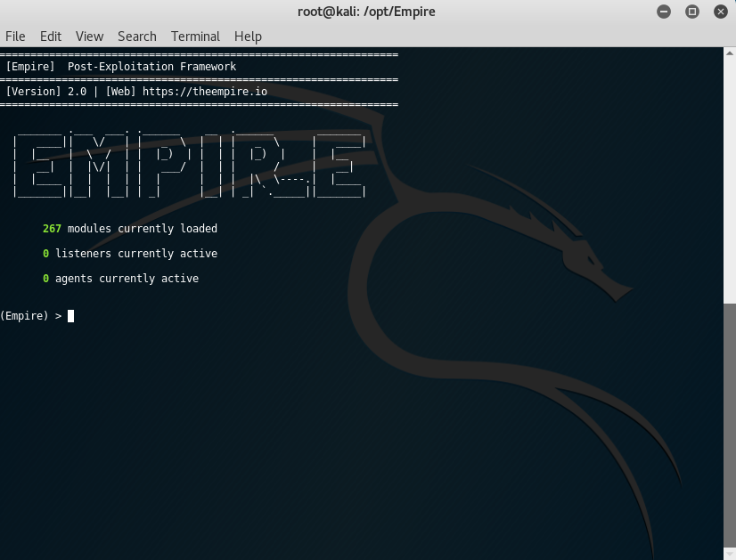Click the '0 listeners currently active' line
The height and width of the screenshot is (560, 736).
[130, 254]
